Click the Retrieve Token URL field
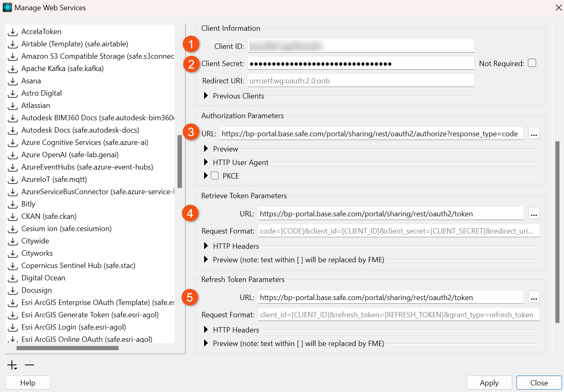The image size is (564, 392). pos(391,213)
